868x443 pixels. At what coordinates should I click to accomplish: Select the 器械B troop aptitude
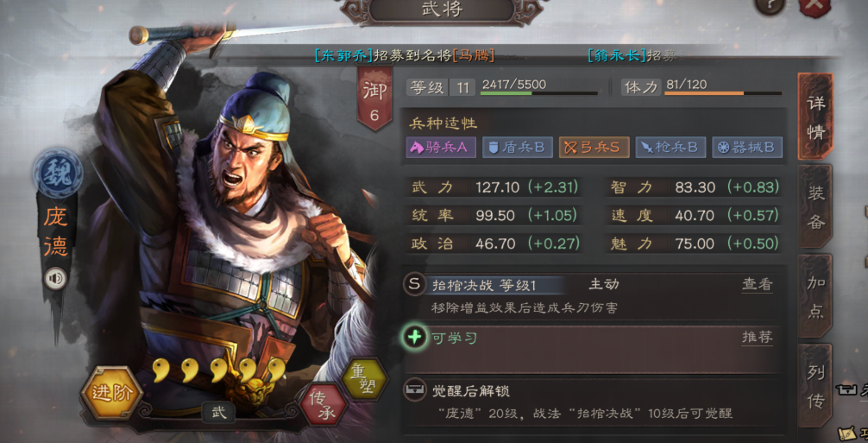coord(747,148)
